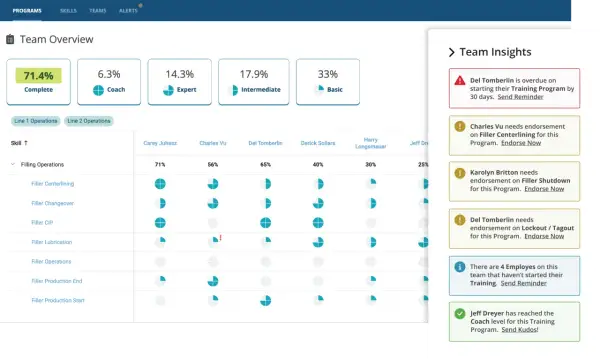Viewport: 600px width, 360px height.
Task: Click the Charles Vu endorsement exclamation icon
Action: [x=460, y=126]
